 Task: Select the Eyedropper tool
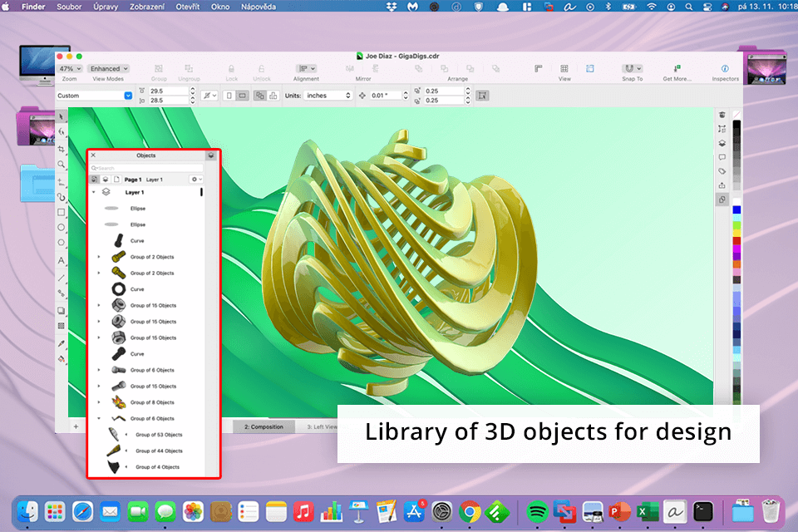pyautogui.click(x=62, y=342)
